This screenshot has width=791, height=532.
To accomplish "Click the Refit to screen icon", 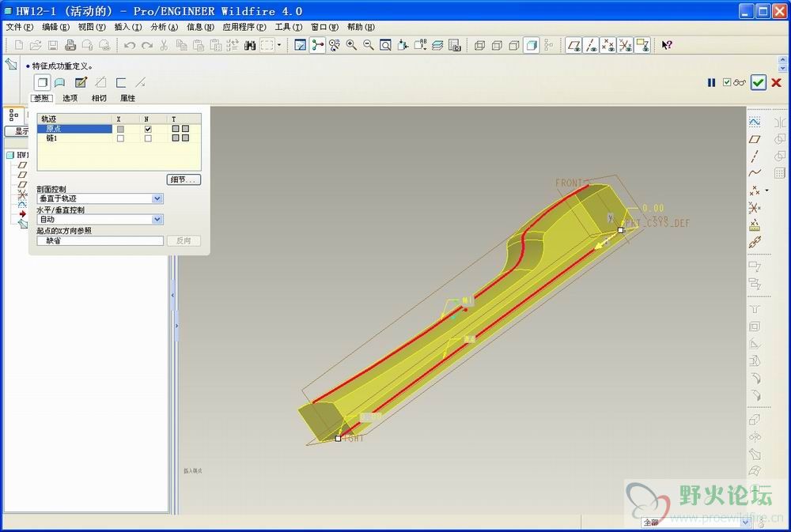I will [x=385, y=45].
